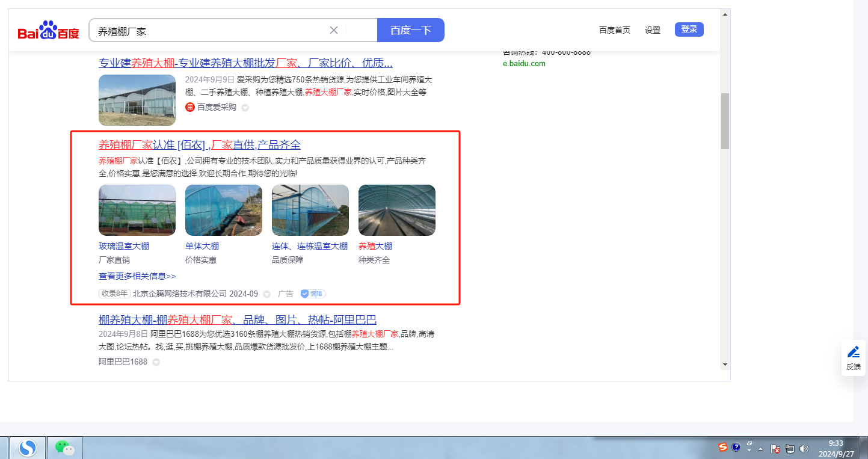Open the network connection tray icon
The height and width of the screenshot is (459, 868).
tap(790, 449)
